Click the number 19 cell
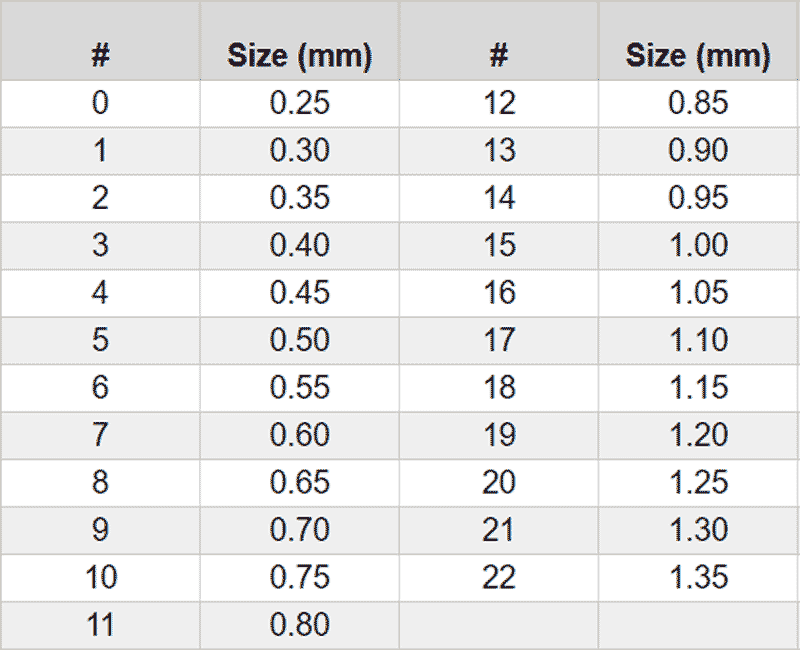 click(x=499, y=435)
